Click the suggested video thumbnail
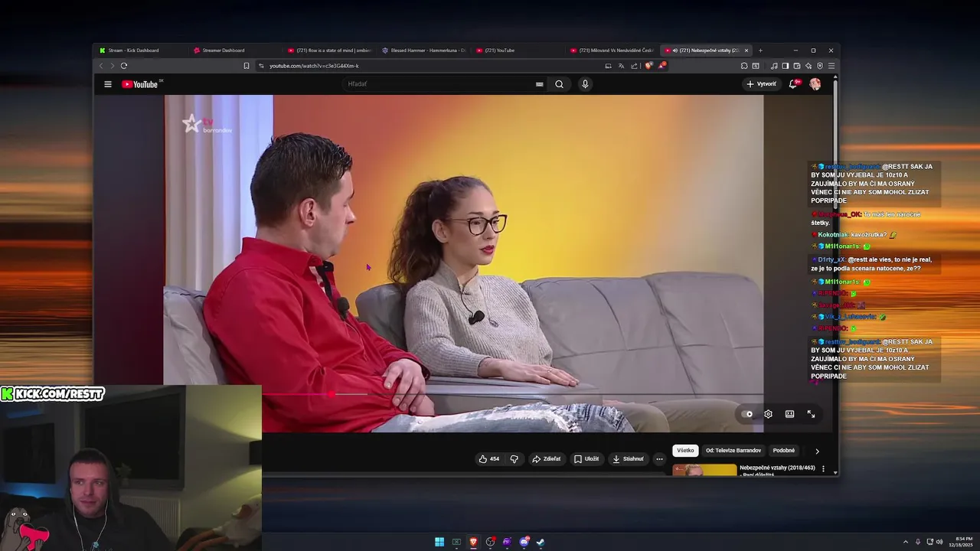 click(704, 470)
